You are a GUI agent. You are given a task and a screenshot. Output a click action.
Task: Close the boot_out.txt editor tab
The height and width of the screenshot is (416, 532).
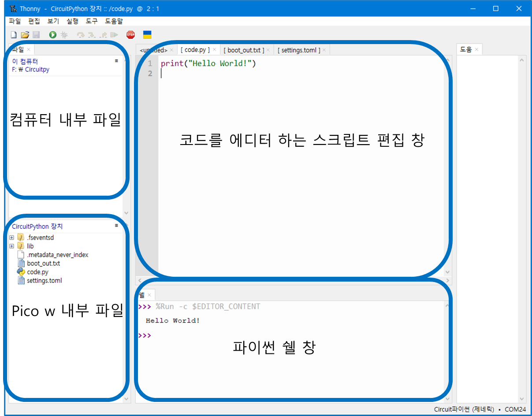click(268, 50)
